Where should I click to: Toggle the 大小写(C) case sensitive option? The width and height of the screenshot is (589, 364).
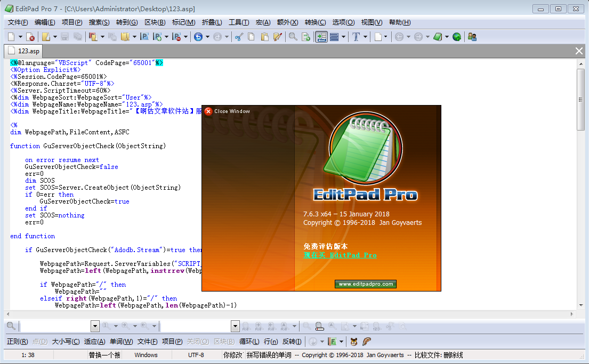(66, 342)
